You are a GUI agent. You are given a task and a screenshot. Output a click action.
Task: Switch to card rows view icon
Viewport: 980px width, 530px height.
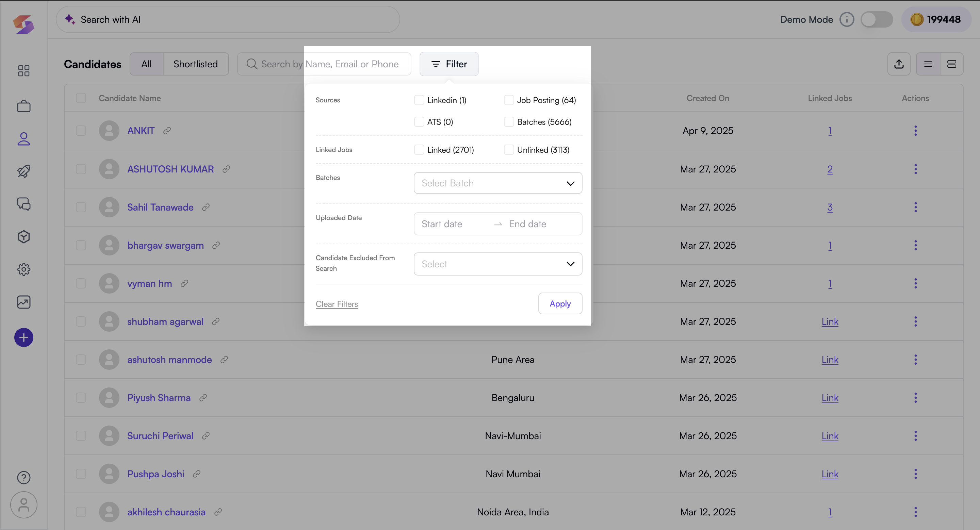click(x=951, y=64)
